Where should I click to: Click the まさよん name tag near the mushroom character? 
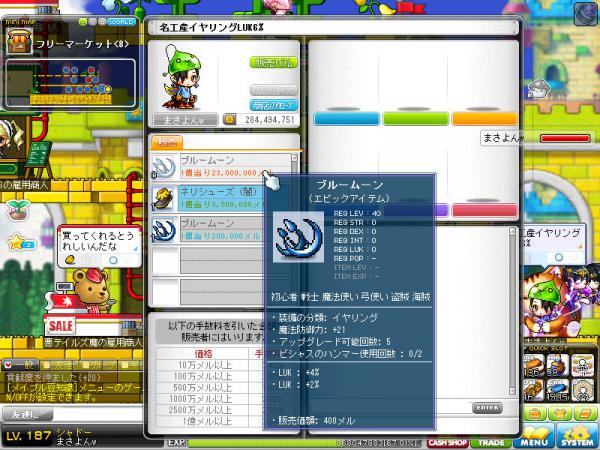pyautogui.click(x=503, y=138)
